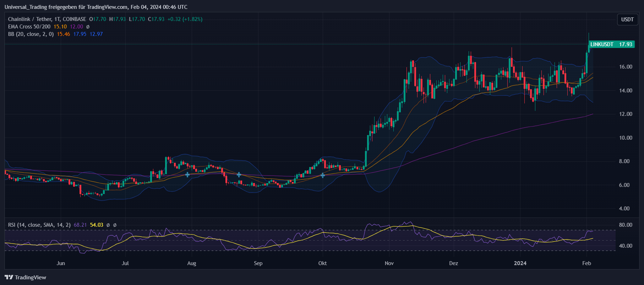The width and height of the screenshot is (644, 285).
Task: Click the orange EMA value 15.10
Action: point(60,27)
